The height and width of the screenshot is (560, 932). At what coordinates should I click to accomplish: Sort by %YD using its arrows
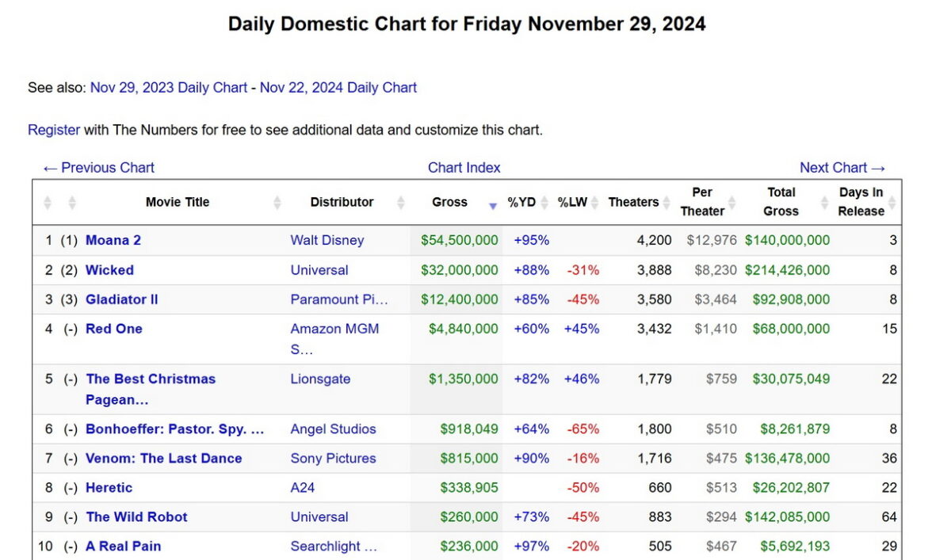(544, 203)
